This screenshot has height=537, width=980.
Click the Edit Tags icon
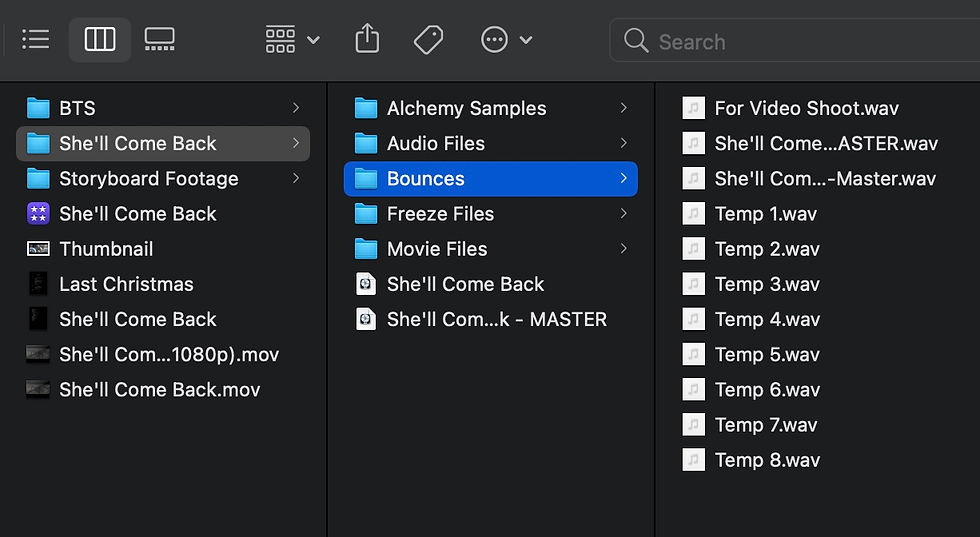point(429,39)
